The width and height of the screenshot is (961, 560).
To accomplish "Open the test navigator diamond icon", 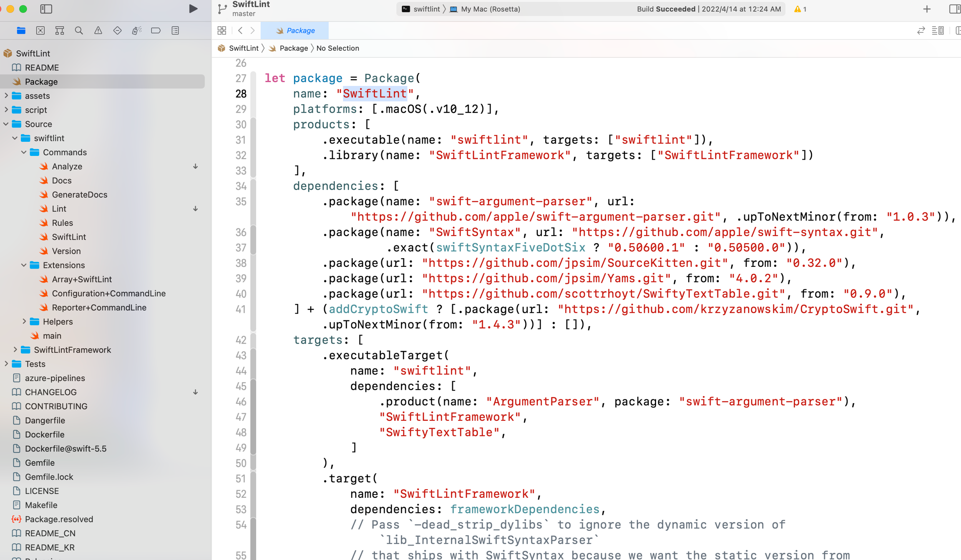I will pyautogui.click(x=117, y=30).
